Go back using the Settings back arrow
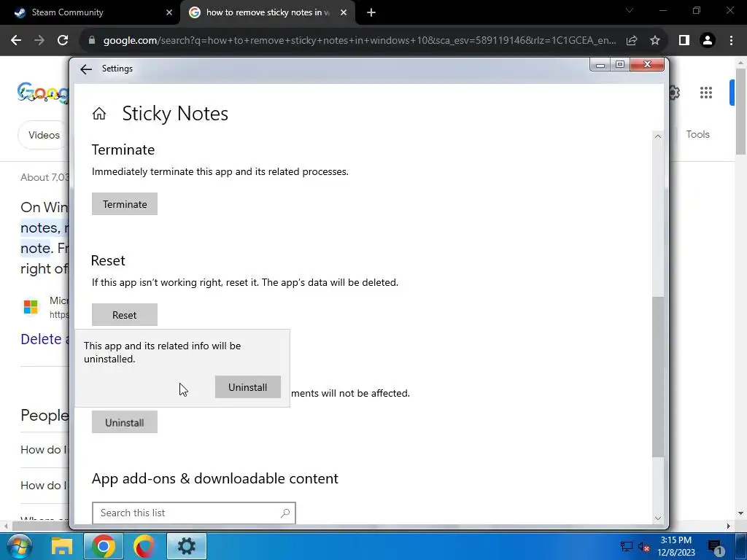Viewport: 747px width, 560px height. point(86,69)
